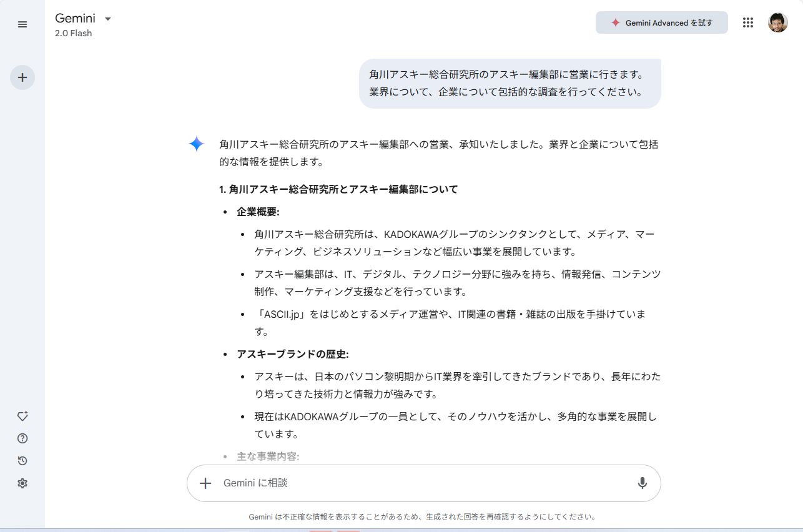Click the bullet starting アスキー編集部は、IT、デジタル

click(x=458, y=283)
